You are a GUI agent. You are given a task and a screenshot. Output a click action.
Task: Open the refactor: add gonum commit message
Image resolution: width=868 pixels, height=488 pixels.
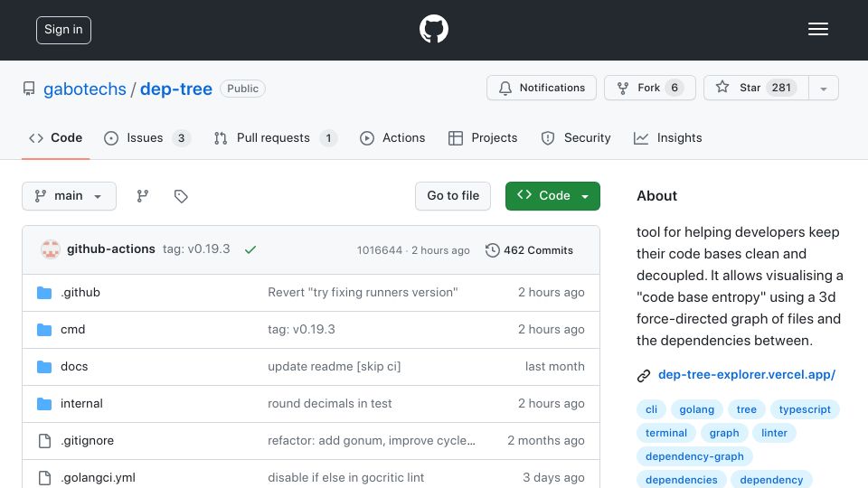372,440
